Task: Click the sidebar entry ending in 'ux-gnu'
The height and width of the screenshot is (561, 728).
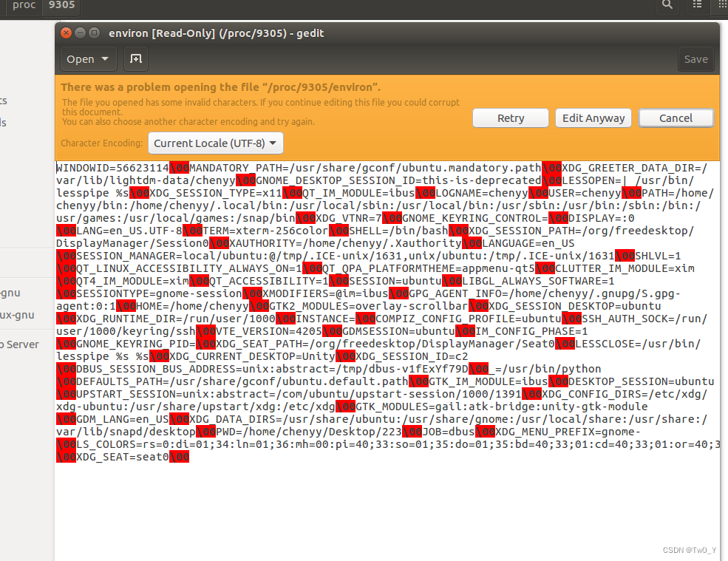Action: (x=17, y=315)
